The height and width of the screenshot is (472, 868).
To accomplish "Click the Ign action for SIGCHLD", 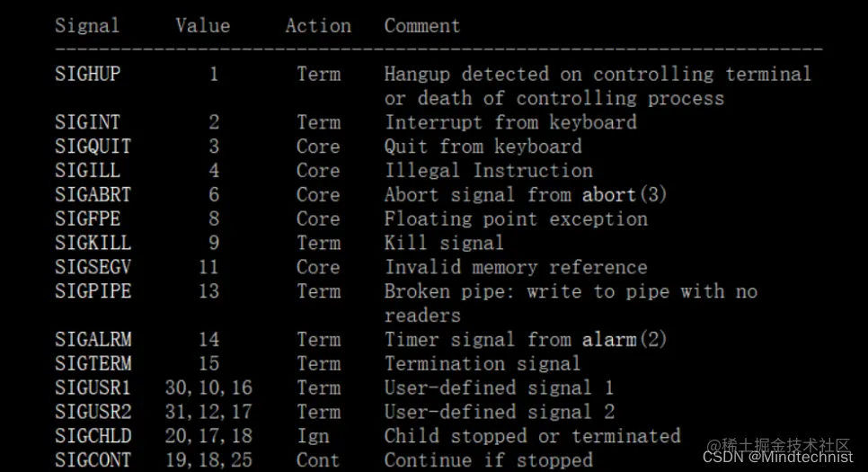I will pos(313,436).
